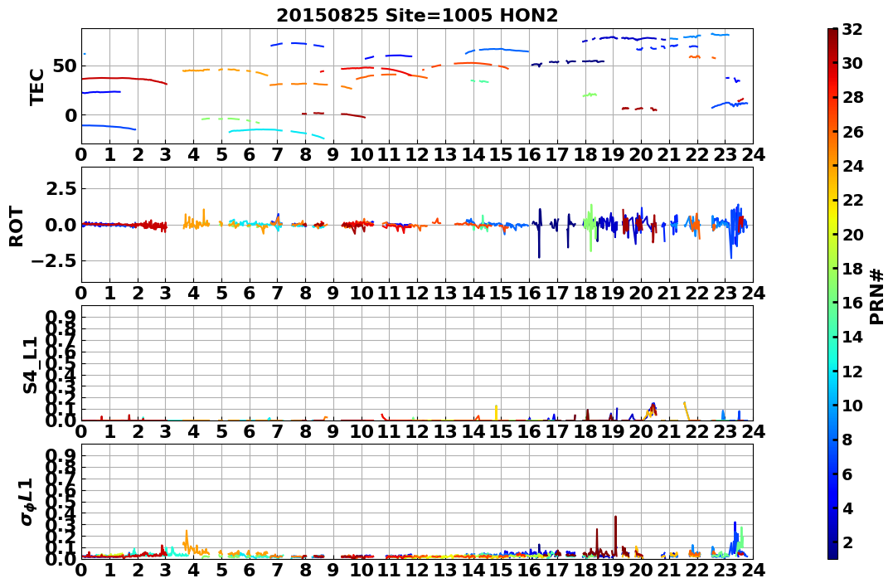Select colorbar tick value 32

click(x=852, y=29)
